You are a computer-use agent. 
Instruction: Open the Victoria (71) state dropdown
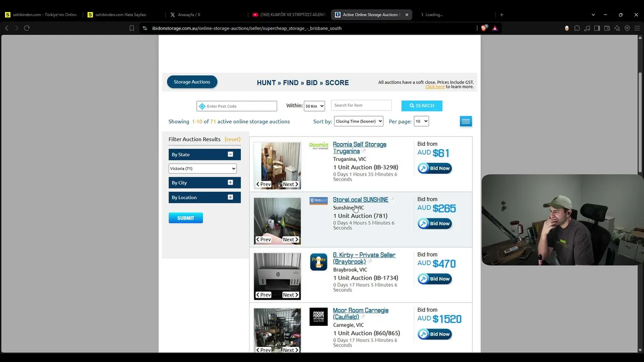(202, 168)
